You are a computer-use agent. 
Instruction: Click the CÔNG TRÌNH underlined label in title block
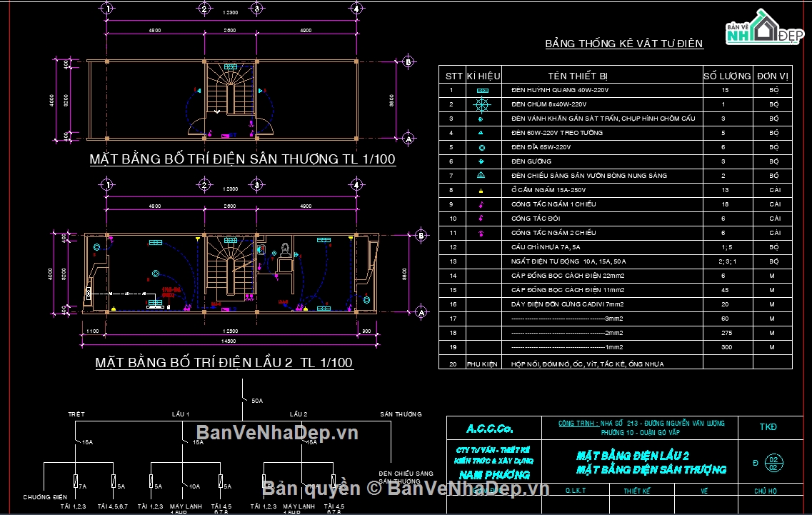(578, 424)
